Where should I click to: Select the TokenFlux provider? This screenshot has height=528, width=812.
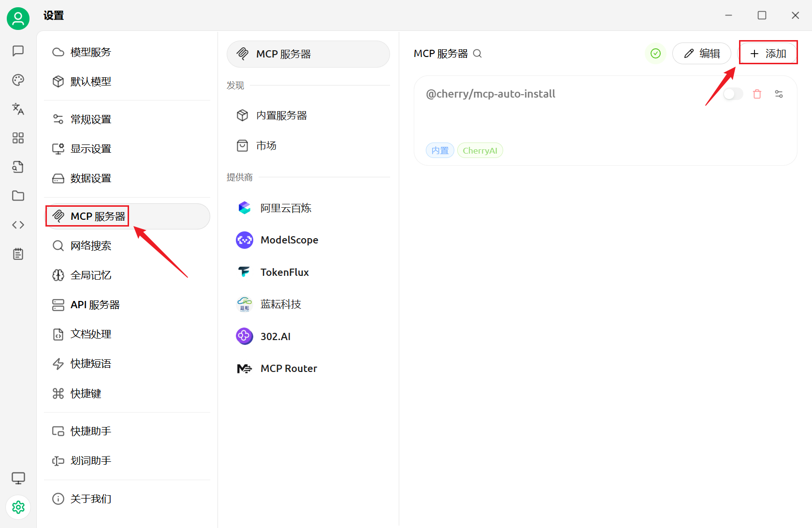point(308,272)
